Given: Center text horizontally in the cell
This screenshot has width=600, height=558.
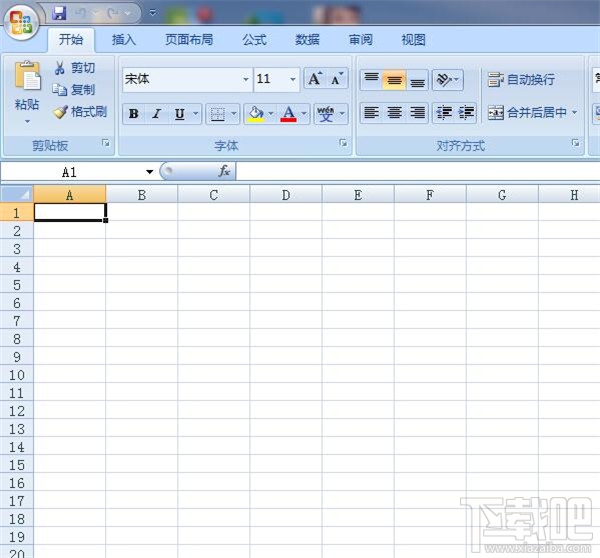Looking at the screenshot, I should click(x=394, y=113).
